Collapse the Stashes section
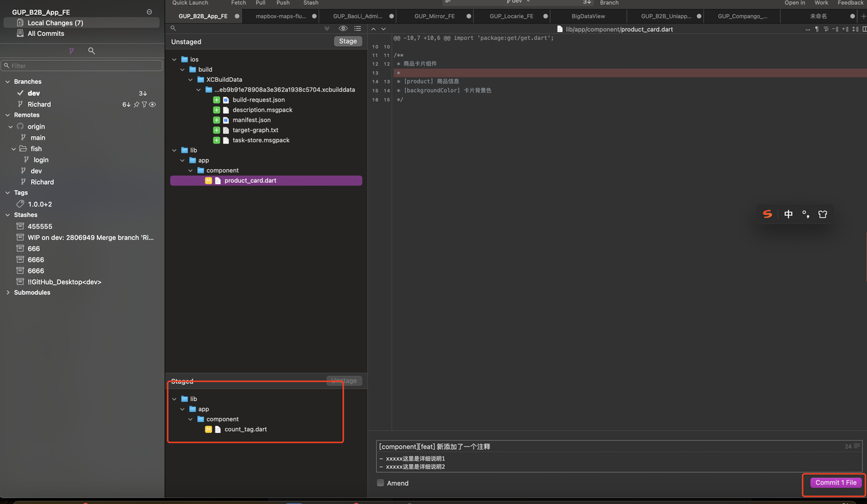 pyautogui.click(x=7, y=215)
